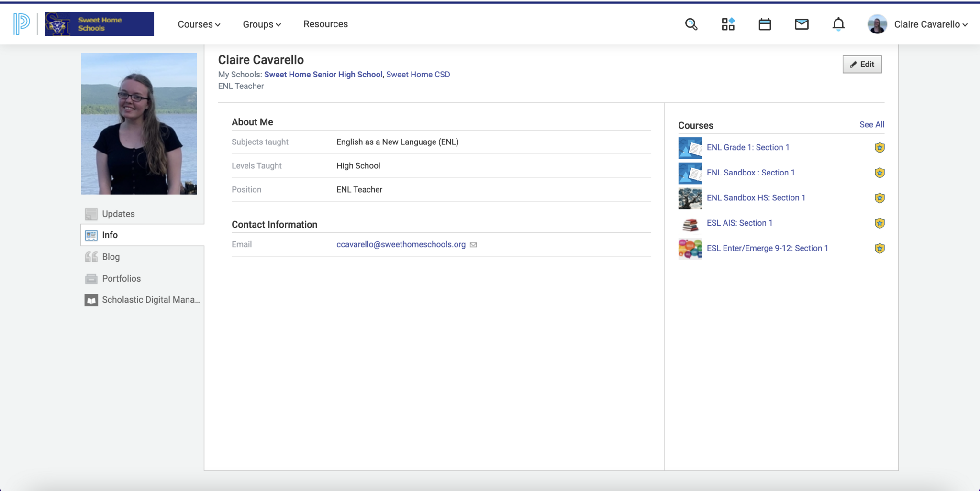Show notifications via bell icon
Image resolution: width=980 pixels, height=491 pixels.
coord(838,24)
